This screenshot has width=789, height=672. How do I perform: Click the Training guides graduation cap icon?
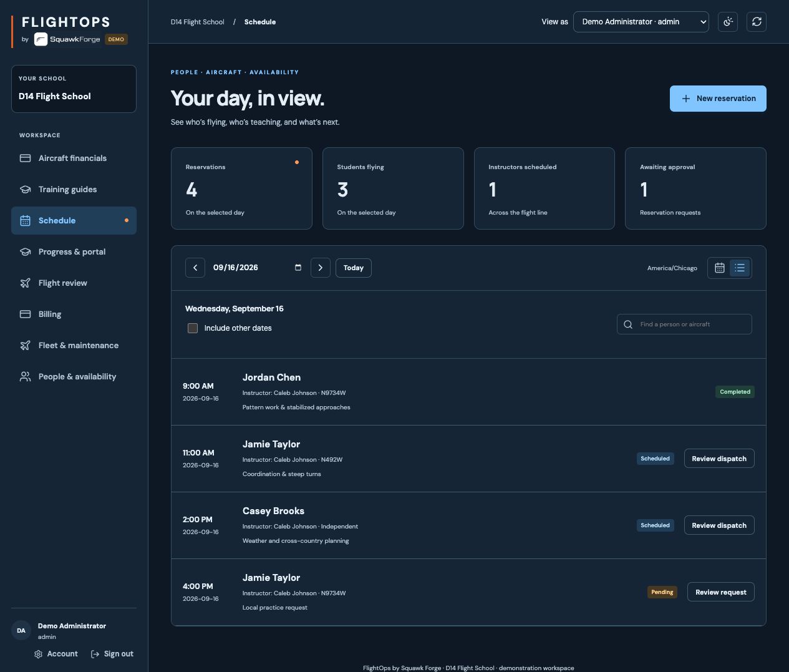[26, 190]
